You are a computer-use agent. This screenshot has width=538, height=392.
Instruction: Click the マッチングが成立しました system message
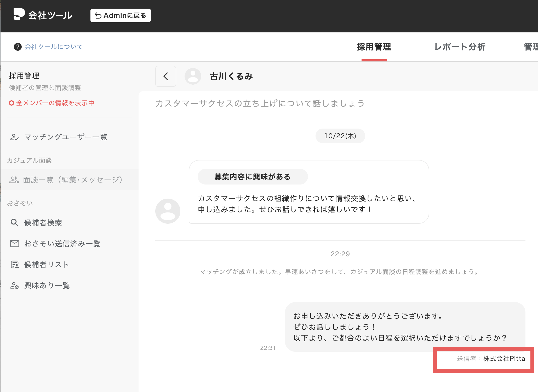tap(340, 272)
